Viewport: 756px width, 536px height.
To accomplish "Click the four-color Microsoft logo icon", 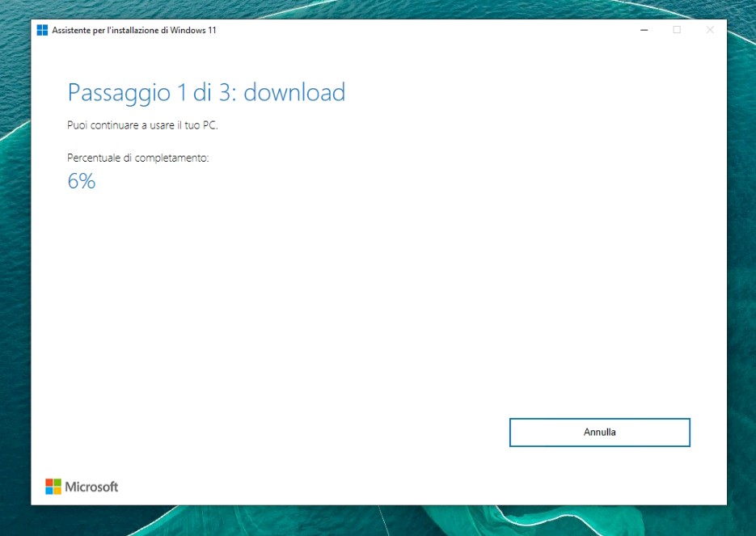I will point(53,487).
